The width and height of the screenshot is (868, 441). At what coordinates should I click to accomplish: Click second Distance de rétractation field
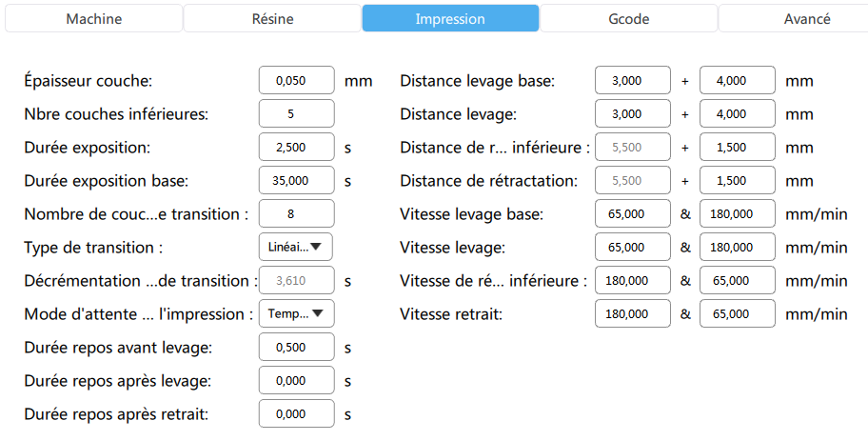[738, 180]
